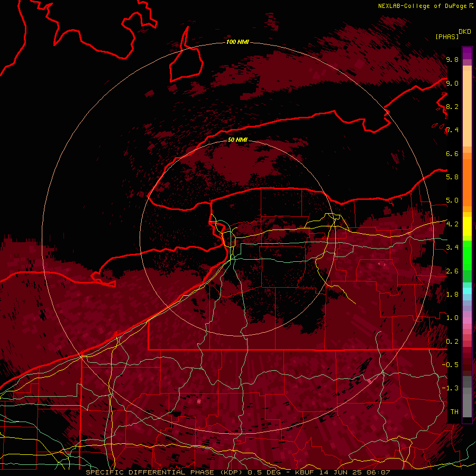This screenshot has height=476, width=476.
Task: Select the 5.0 scale value
Action: point(452,200)
